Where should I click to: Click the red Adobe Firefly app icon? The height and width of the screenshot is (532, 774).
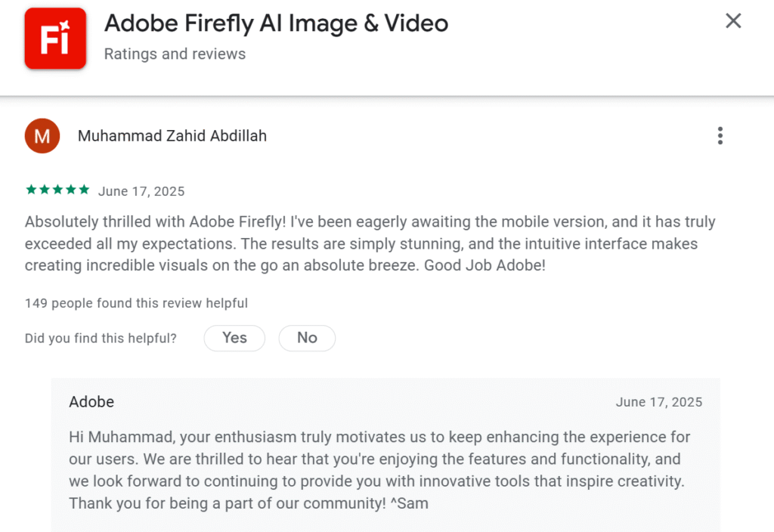55,38
